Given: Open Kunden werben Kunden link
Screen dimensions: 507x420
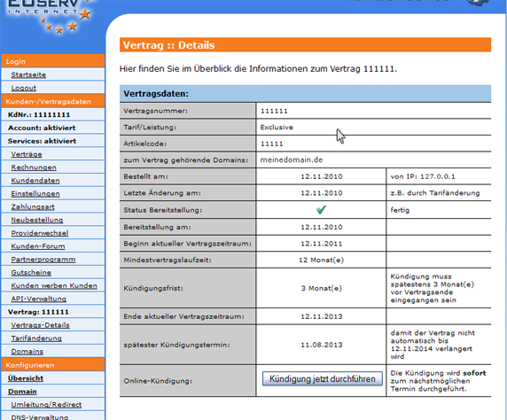Looking at the screenshot, I should (54, 286).
